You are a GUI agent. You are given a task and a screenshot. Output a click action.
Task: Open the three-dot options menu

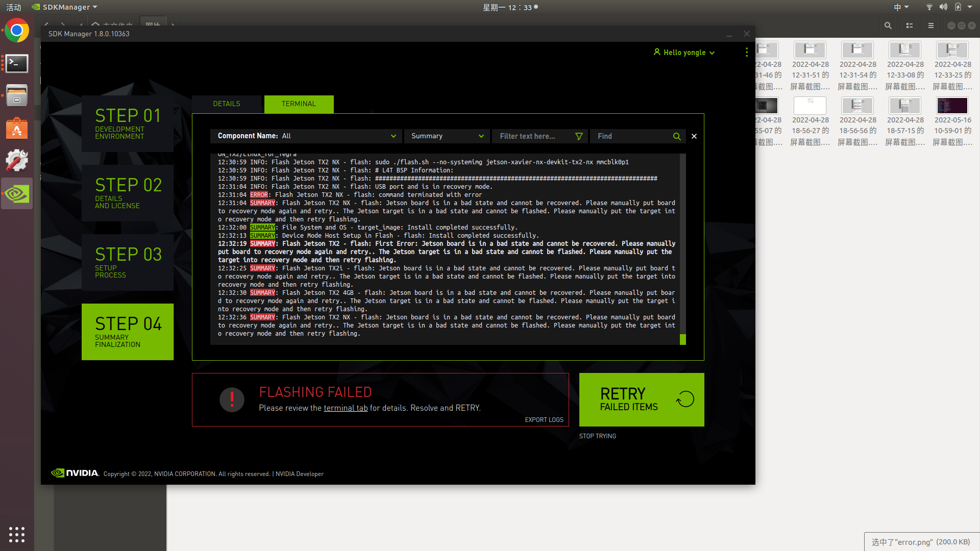(746, 52)
